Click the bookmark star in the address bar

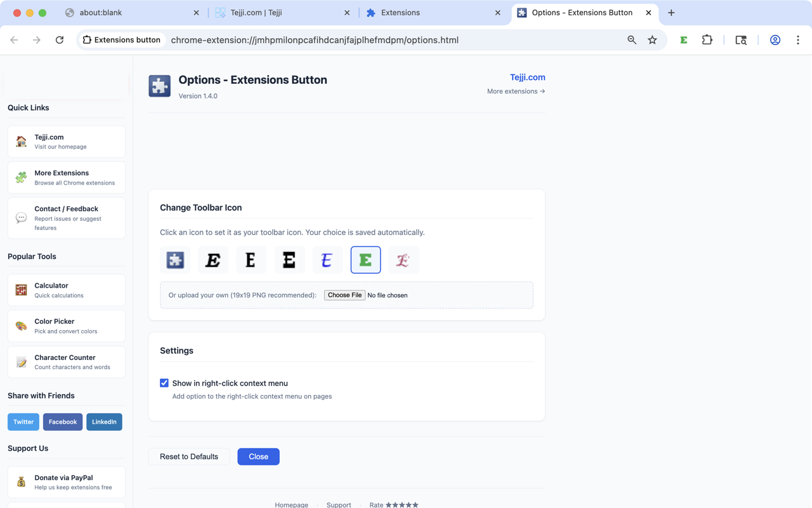click(x=653, y=39)
